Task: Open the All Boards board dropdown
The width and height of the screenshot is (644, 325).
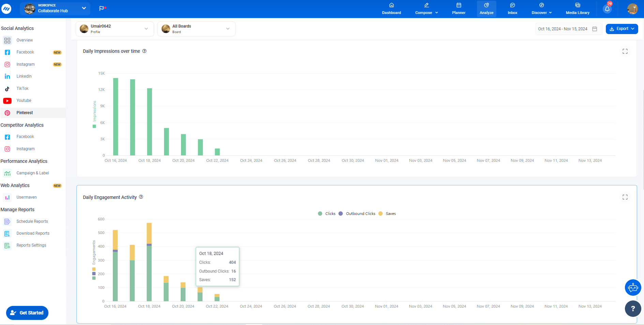Action: [x=196, y=29]
